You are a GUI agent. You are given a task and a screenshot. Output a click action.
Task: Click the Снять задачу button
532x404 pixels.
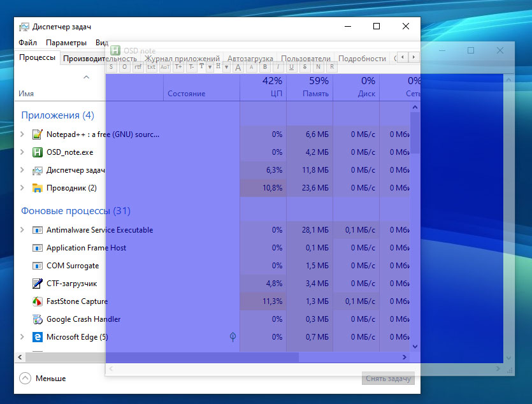[x=388, y=379]
